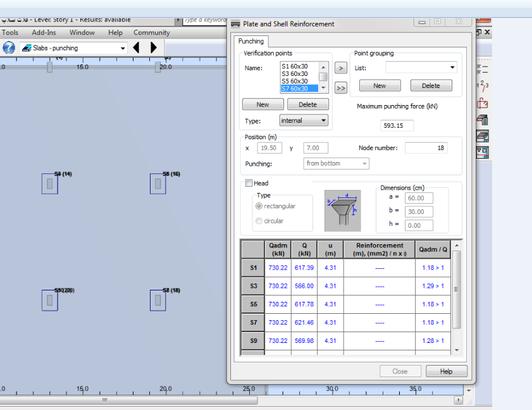This screenshot has height=410, width=532.
Task: Click Delete in Point grouping
Action: click(x=431, y=85)
